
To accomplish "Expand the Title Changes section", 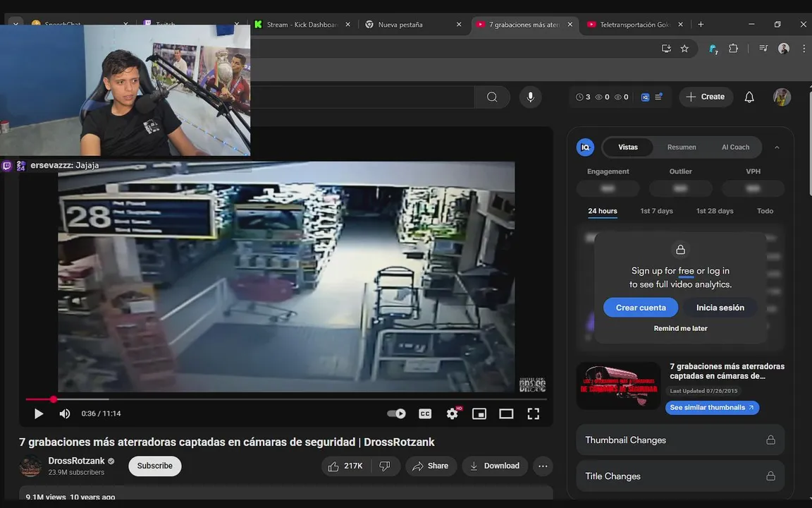I will click(x=680, y=476).
